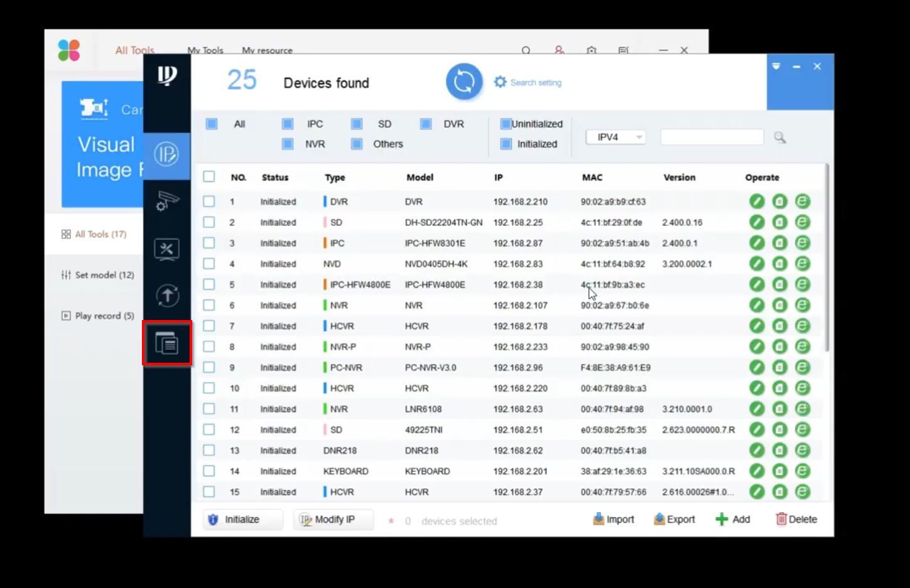Click the user account icon in toolbox window
Screen dimensions: 910x588
[559, 50]
